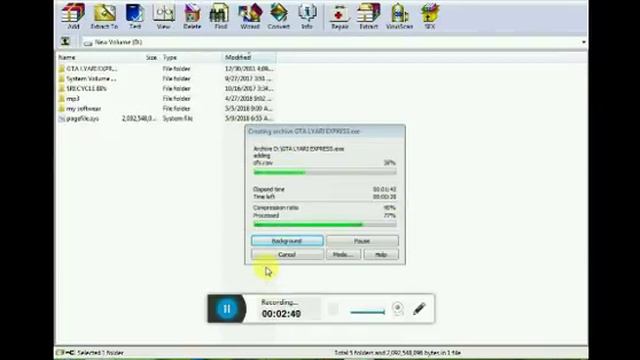Click the View toolbar icon
The height and width of the screenshot is (360, 640).
pyautogui.click(x=163, y=16)
